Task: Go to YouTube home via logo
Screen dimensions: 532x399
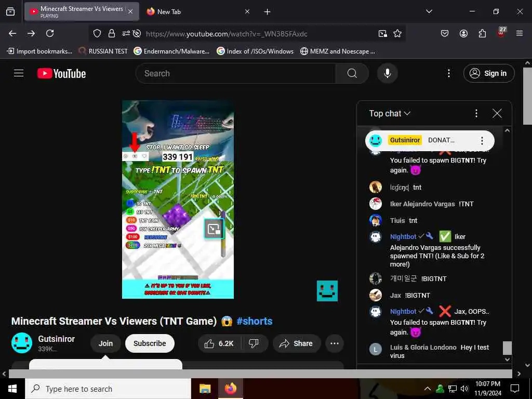Action: coord(61,73)
